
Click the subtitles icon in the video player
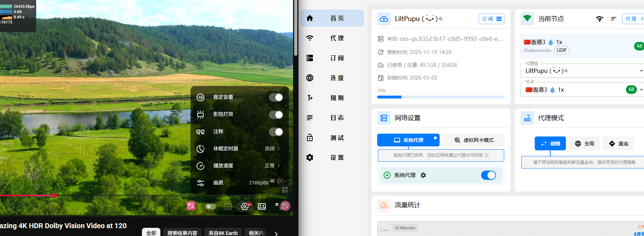coord(228,206)
